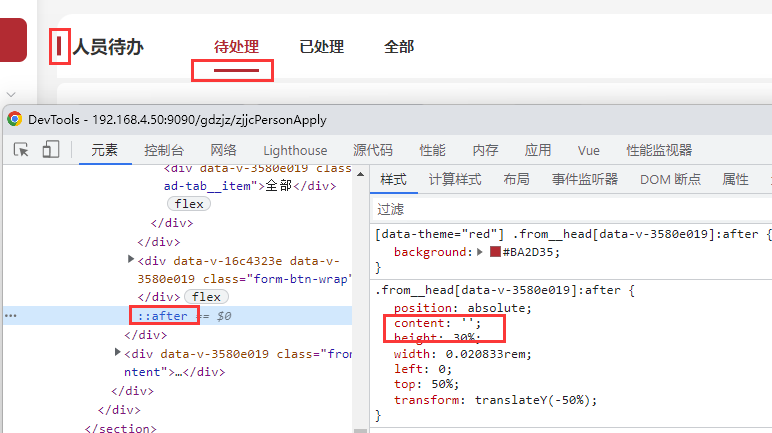The width and height of the screenshot is (772, 433).
Task: Switch to the 计算样式 computed tab
Action: pyautogui.click(x=455, y=179)
